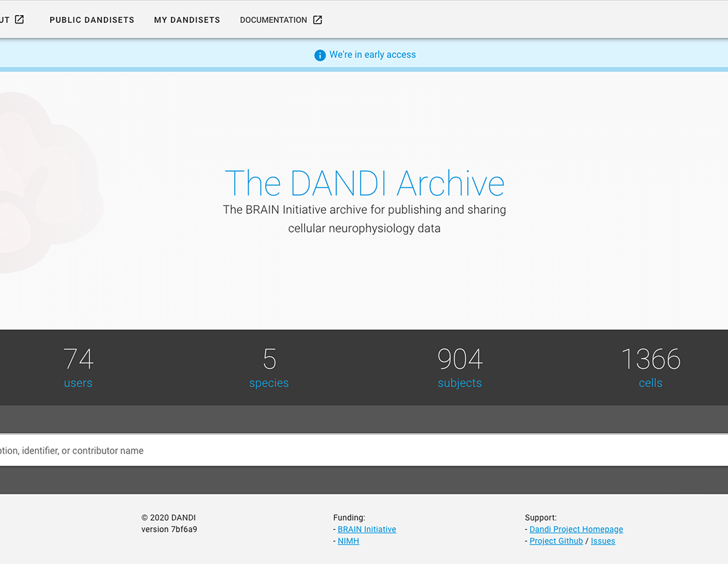728x570 pixels.
Task: Open the NIMH funding link
Action: 348,541
